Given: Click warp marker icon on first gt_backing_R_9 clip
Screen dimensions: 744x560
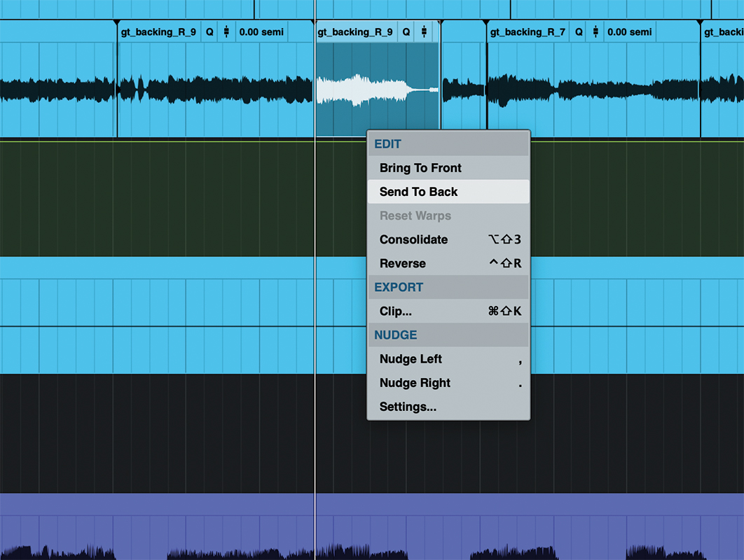Looking at the screenshot, I should tap(226, 31).
